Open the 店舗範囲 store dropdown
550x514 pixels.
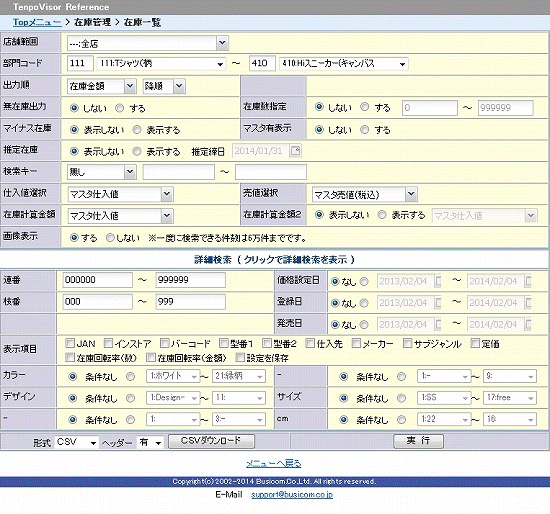148,43
